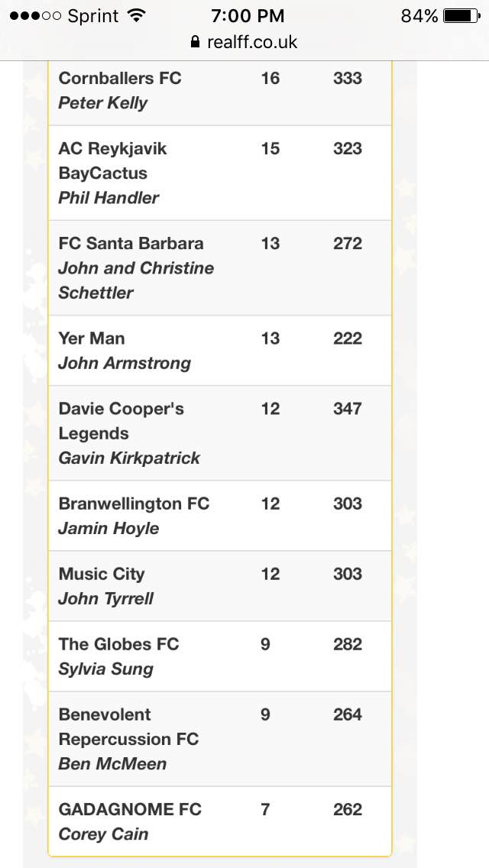The image size is (489, 868).
Task: Tap the 347 score for Davie Cooper's Legends
Action: pos(347,409)
